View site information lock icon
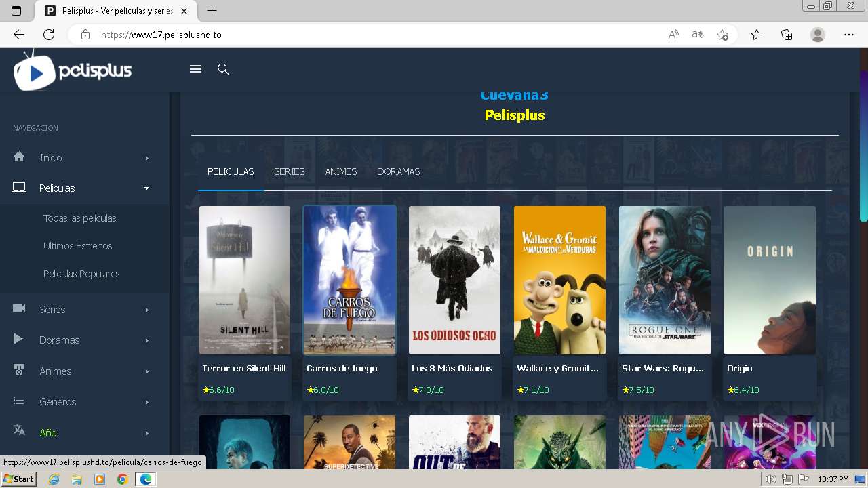This screenshot has height=488, width=868. 85,35
